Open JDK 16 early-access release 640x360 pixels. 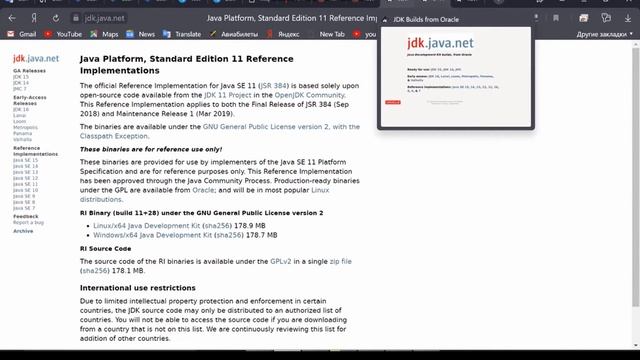pyautogui.click(x=20, y=109)
